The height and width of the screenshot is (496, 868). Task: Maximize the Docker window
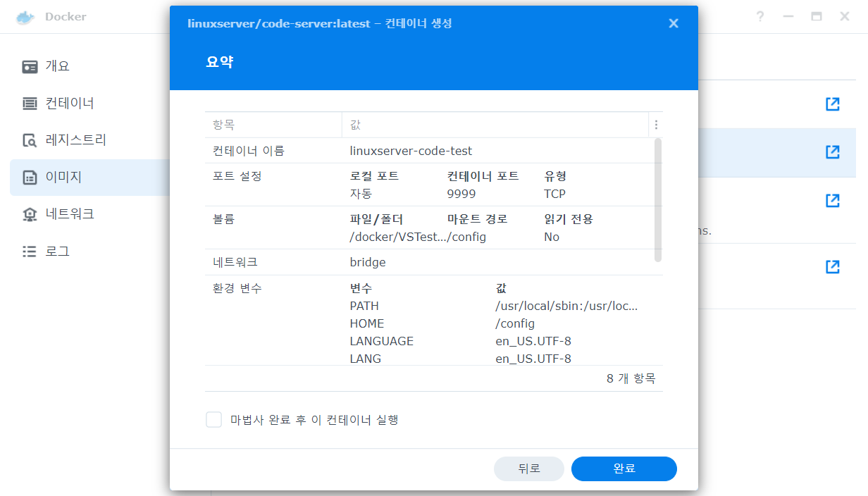tap(817, 16)
